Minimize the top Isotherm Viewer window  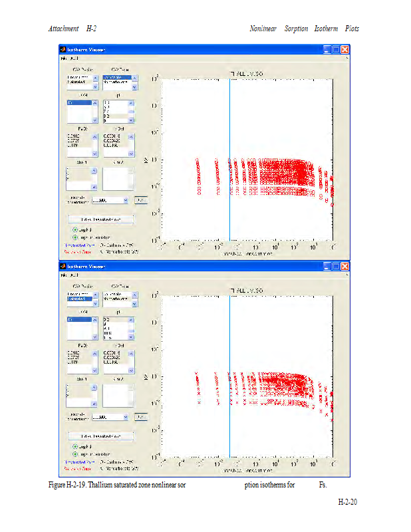pos(328,49)
